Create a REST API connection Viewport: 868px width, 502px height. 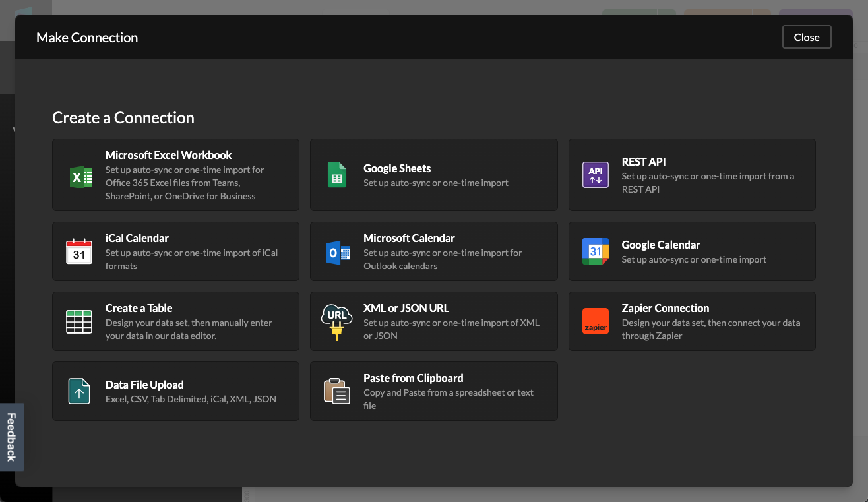(691, 175)
